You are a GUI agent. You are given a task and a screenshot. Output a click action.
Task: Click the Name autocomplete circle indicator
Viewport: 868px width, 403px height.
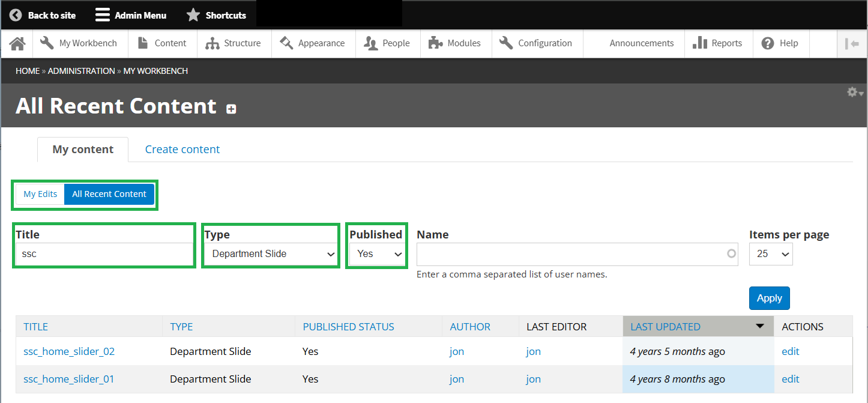click(731, 253)
